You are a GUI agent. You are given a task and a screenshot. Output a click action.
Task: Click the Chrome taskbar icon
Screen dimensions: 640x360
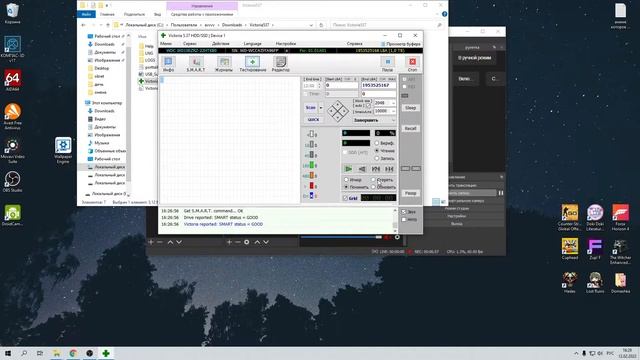point(73,353)
